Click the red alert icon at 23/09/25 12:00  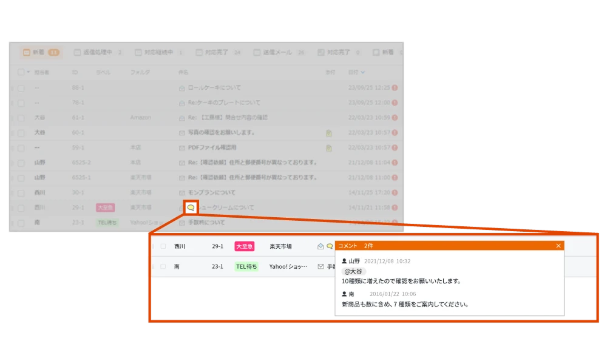[395, 103]
